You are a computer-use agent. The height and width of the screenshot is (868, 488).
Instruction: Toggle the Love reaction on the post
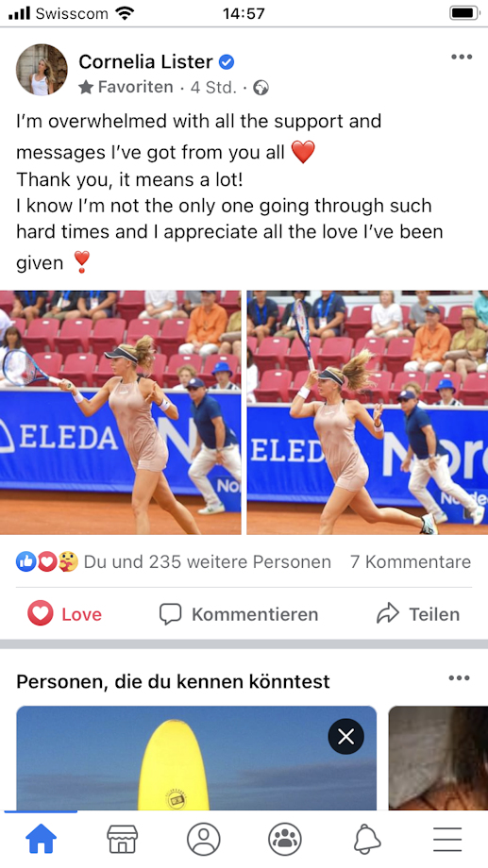(65, 614)
